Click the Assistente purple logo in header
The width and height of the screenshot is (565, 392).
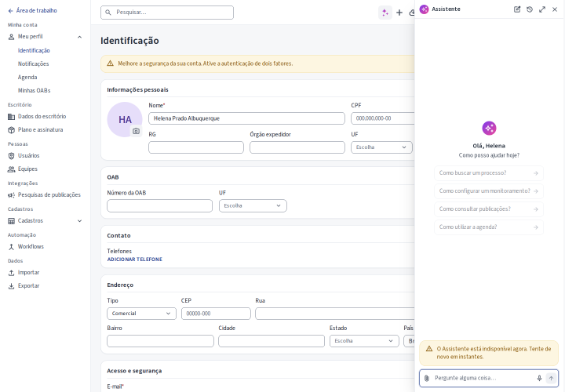tap(424, 9)
